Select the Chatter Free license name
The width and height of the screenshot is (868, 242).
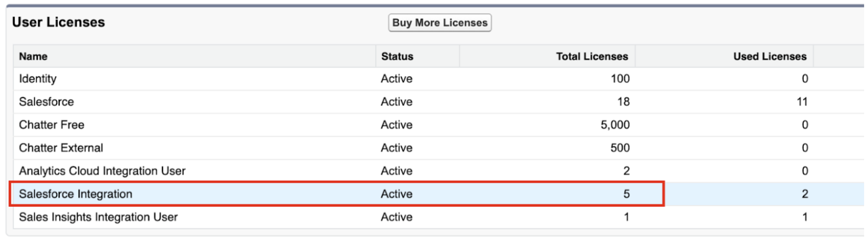[x=52, y=125]
